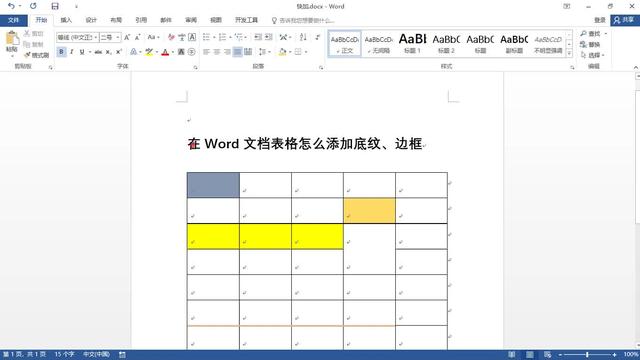Click the Undo arrow in quick access toolbar

[x=11, y=6]
